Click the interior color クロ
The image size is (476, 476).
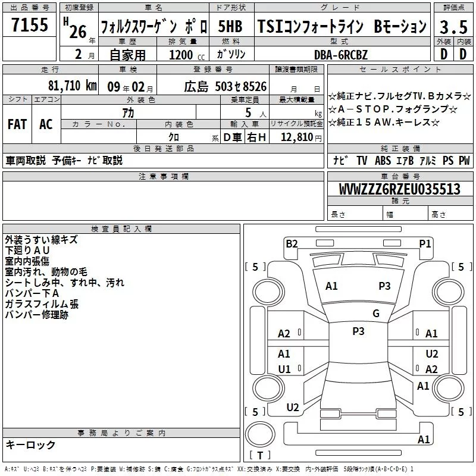click(x=174, y=137)
